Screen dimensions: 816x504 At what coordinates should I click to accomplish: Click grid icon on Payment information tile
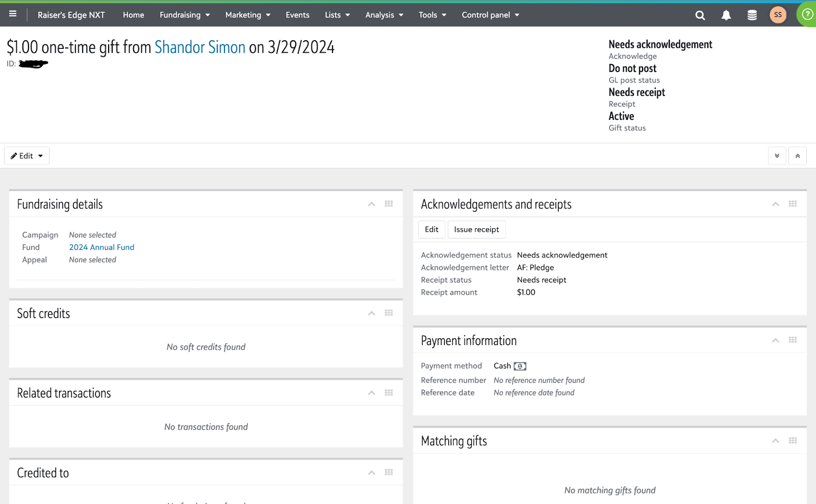793,340
